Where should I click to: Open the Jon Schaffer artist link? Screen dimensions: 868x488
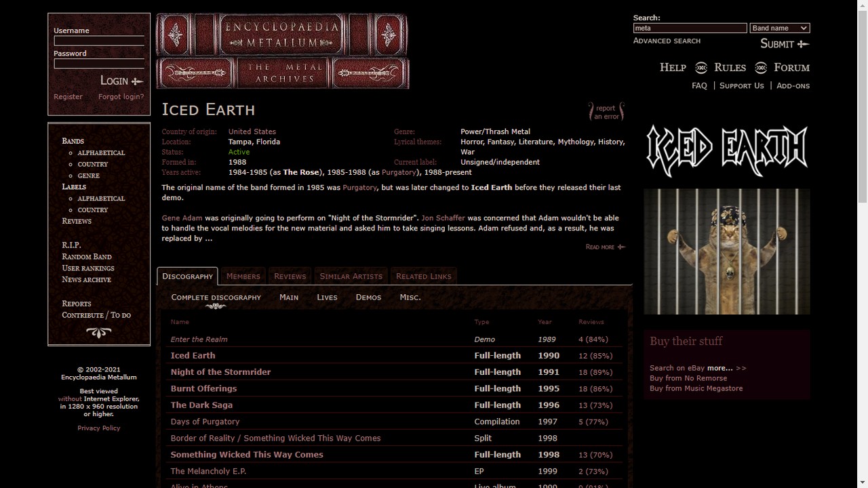pyautogui.click(x=443, y=218)
